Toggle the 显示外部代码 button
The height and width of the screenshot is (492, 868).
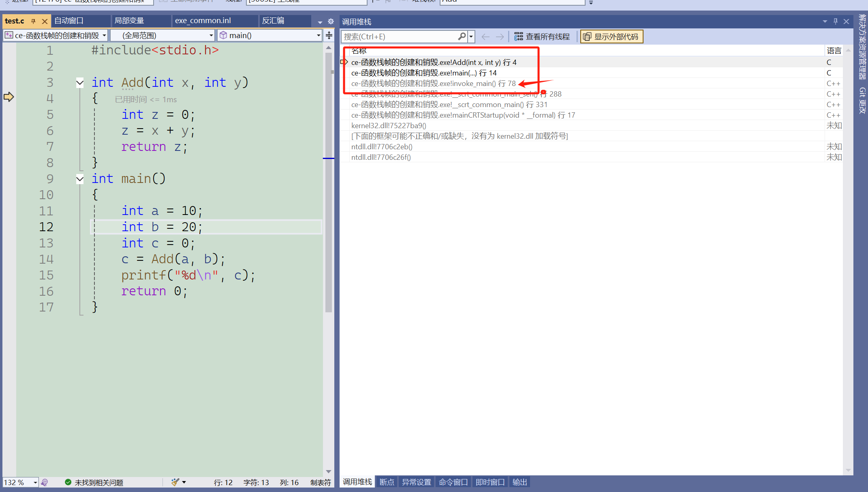coord(611,37)
